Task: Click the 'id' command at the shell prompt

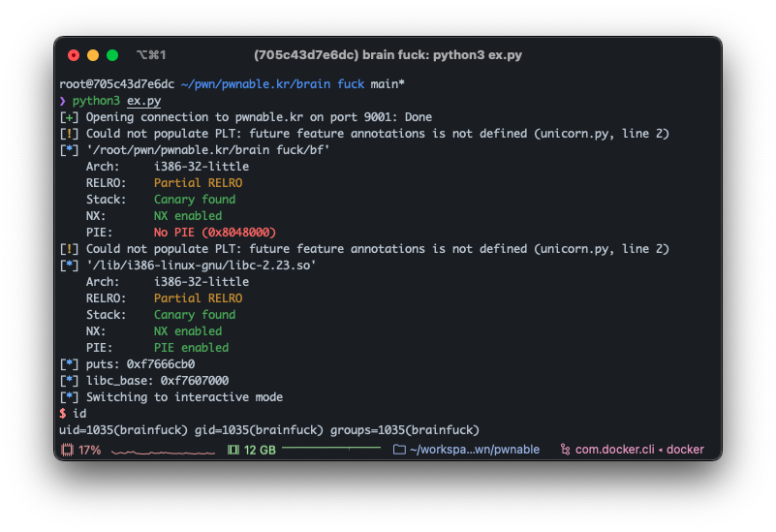Action: point(79,414)
